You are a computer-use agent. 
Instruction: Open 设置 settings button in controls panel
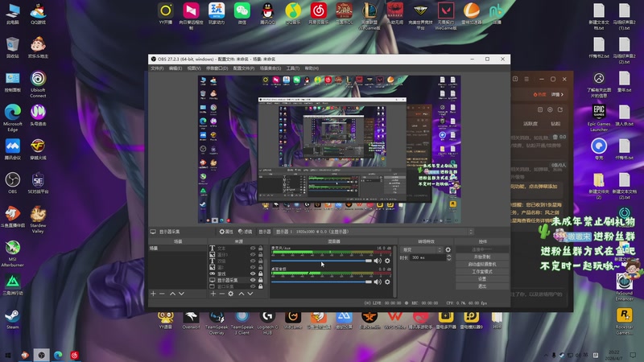point(482,278)
